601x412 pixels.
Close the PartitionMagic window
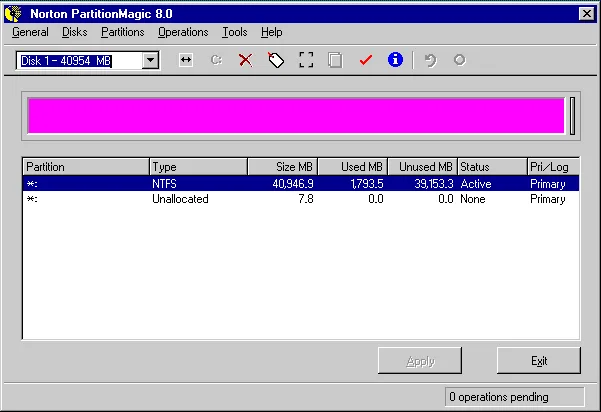coord(586,14)
